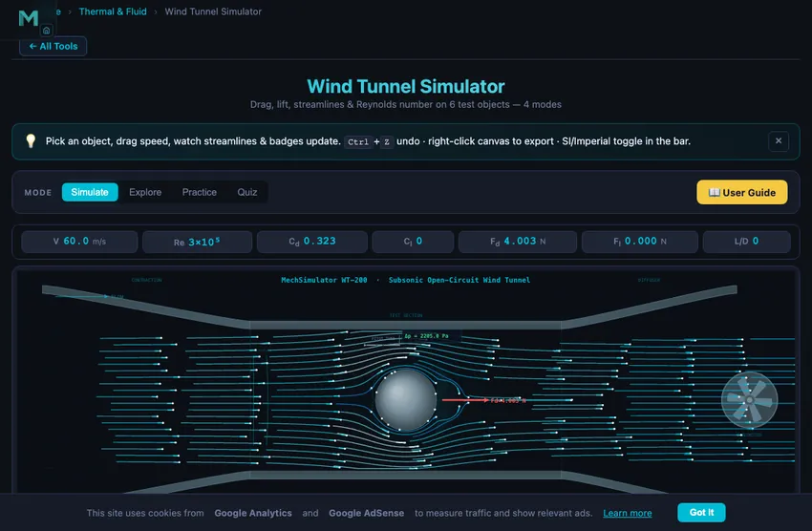Click Wind Tunnel Simulator breadcrumb text

[213, 11]
